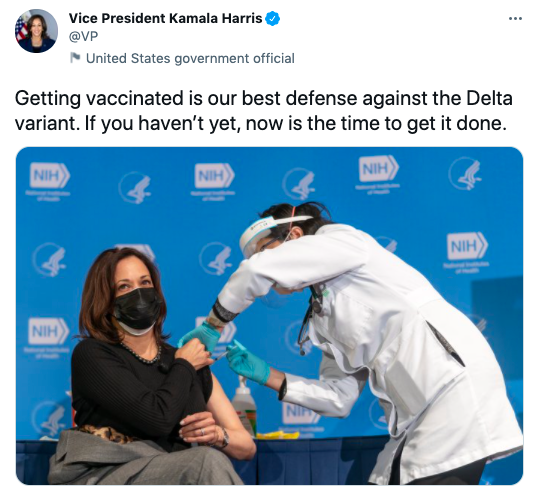Click the wristwatch on the seated woman
Screen dimensions: 536x498
click(x=224, y=438)
